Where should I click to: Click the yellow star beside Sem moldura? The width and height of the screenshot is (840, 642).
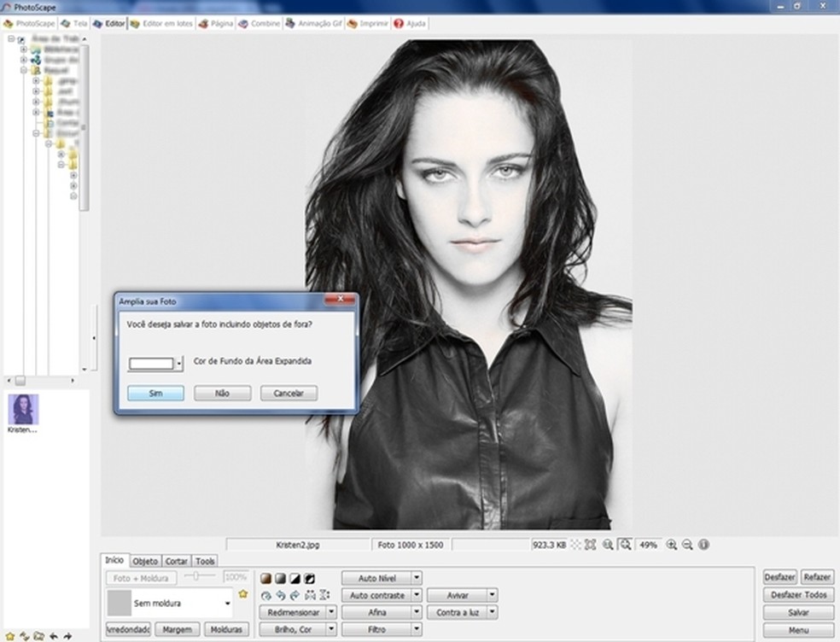pos(242,593)
